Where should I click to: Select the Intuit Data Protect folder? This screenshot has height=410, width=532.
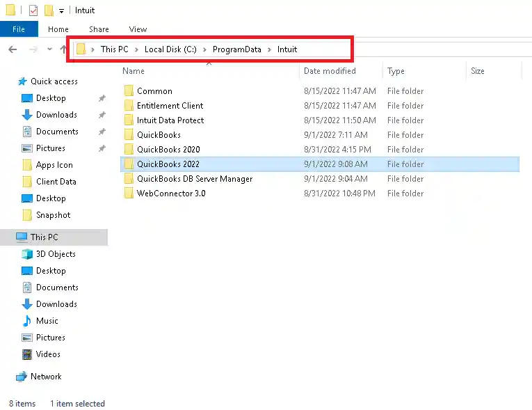click(320, 120)
